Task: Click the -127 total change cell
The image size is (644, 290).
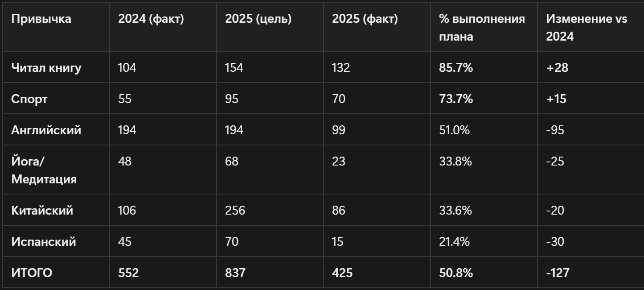Action: (x=558, y=273)
